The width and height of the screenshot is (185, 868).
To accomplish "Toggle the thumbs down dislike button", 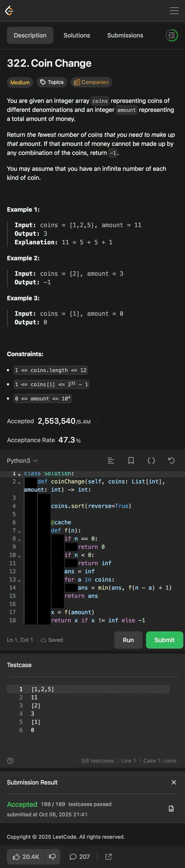I will pyautogui.click(x=52, y=856).
